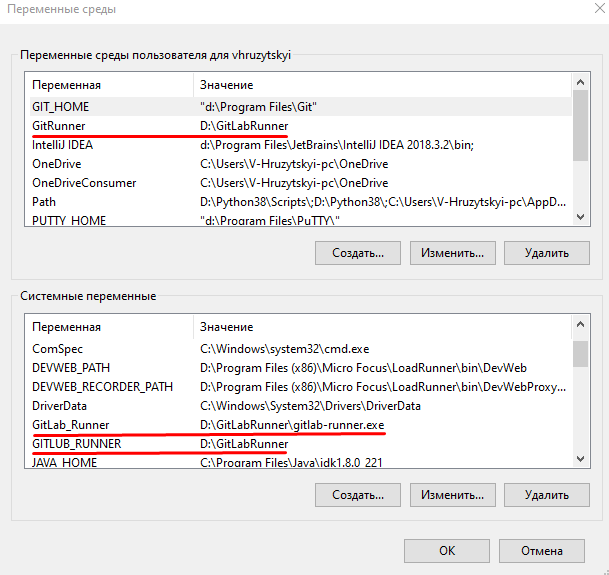Viewport: 609px width, 575px height.
Task: Select the Path user variable row
Action: 301,202
